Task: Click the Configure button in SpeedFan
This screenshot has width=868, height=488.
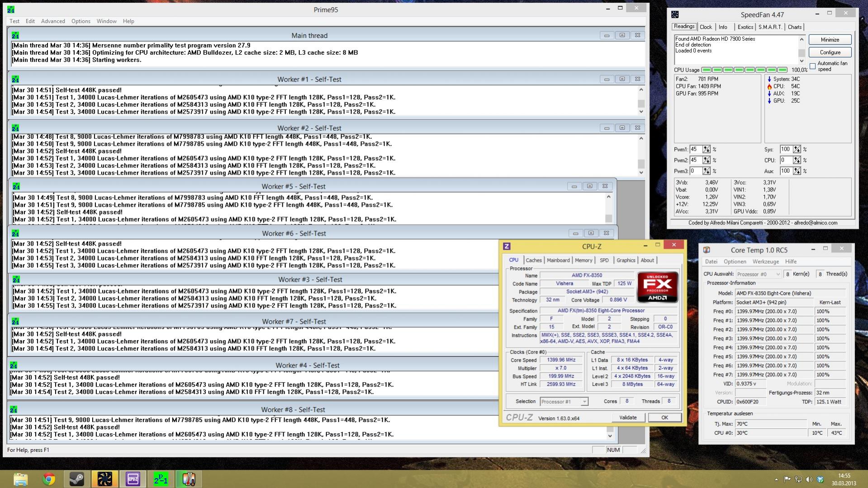Action: [830, 52]
